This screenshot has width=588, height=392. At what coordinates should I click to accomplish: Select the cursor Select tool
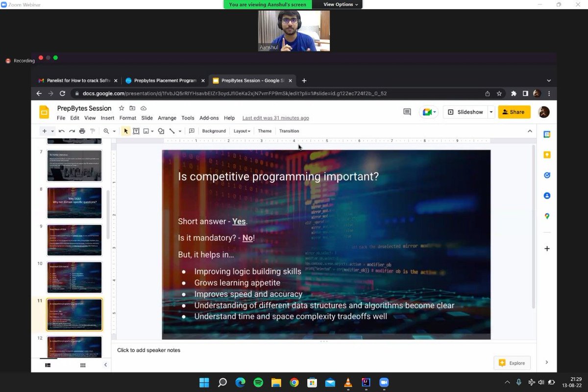point(126,131)
